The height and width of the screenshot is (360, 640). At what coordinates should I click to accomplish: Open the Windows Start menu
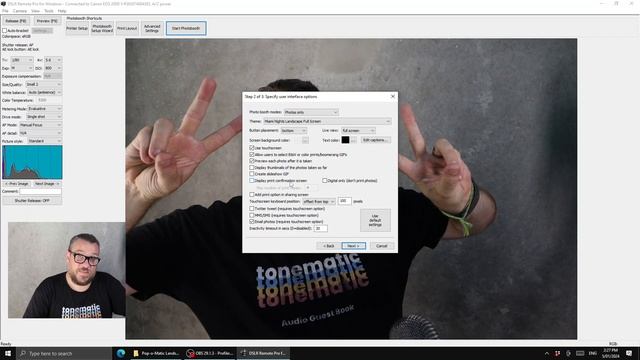point(7,353)
